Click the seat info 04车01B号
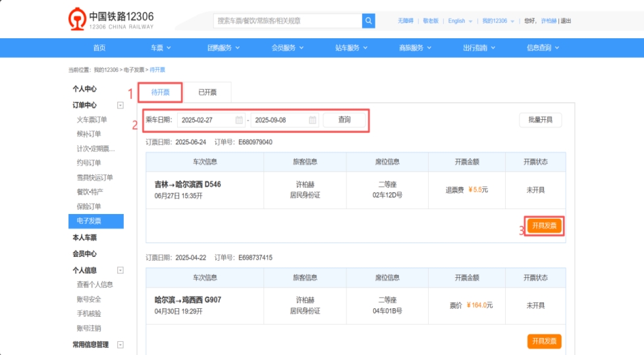644x355 pixels. (x=387, y=311)
